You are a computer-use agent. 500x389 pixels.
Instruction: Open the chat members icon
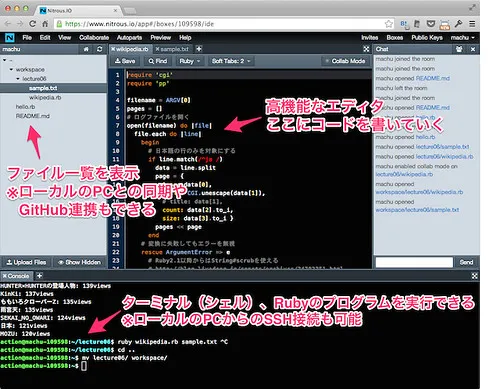pyautogui.click(x=459, y=49)
